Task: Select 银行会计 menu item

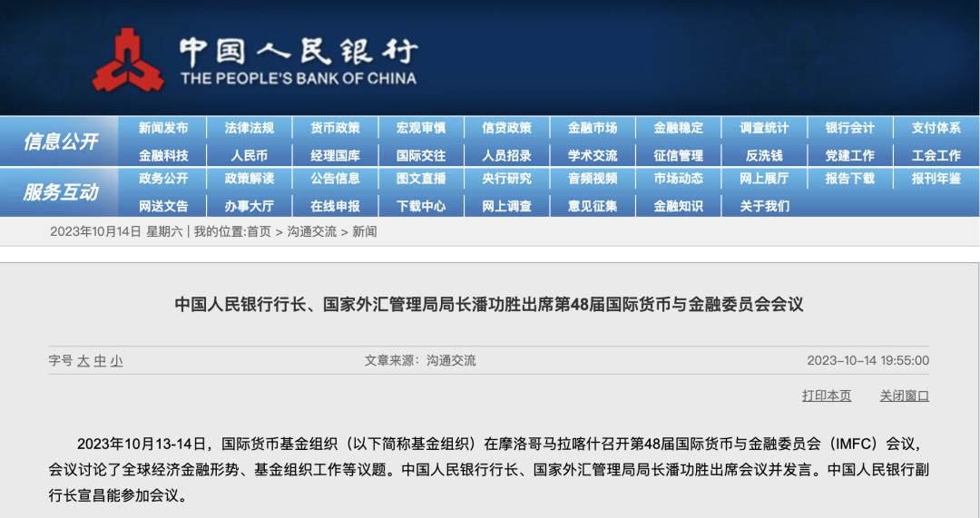Action: click(850, 128)
